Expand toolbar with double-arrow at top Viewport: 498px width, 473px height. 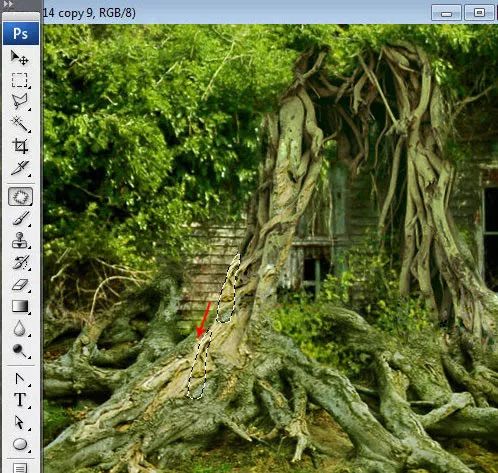point(8,4)
